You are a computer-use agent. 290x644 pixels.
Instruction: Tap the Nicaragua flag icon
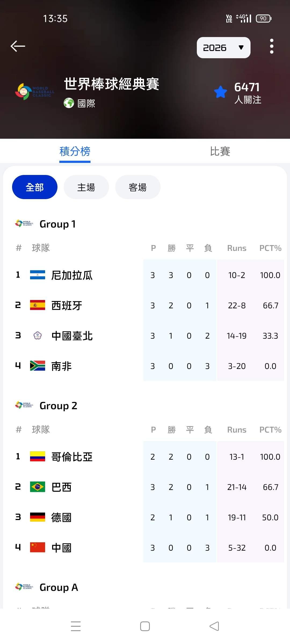click(x=38, y=275)
